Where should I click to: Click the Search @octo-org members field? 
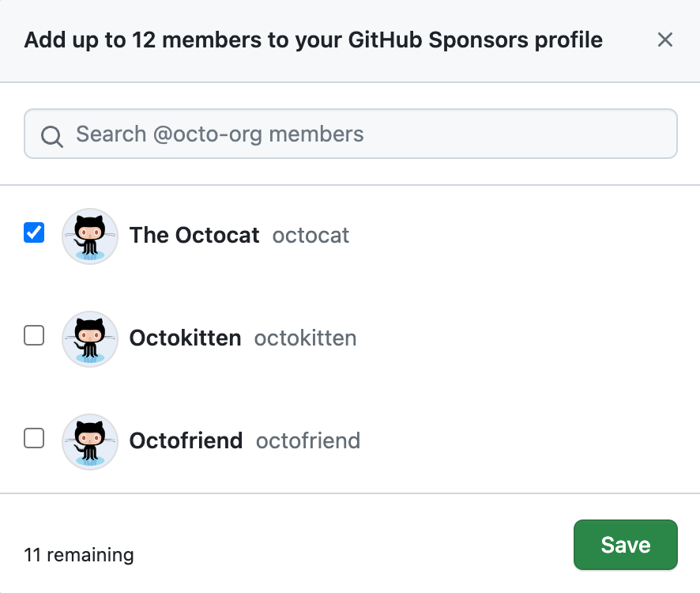(350, 134)
